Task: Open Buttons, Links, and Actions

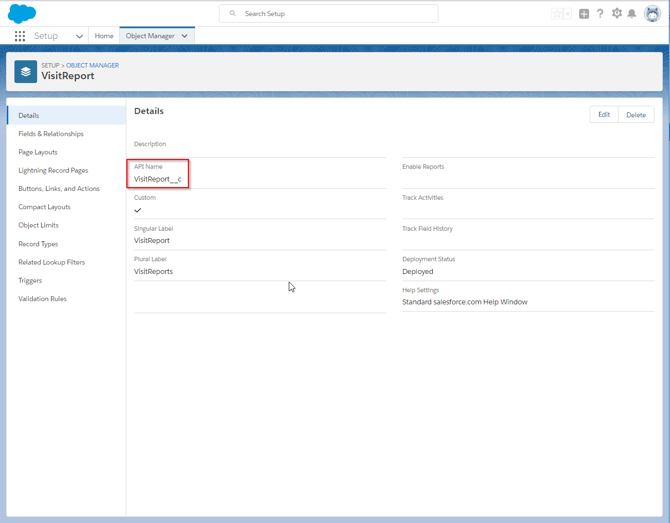Action: 59,188
